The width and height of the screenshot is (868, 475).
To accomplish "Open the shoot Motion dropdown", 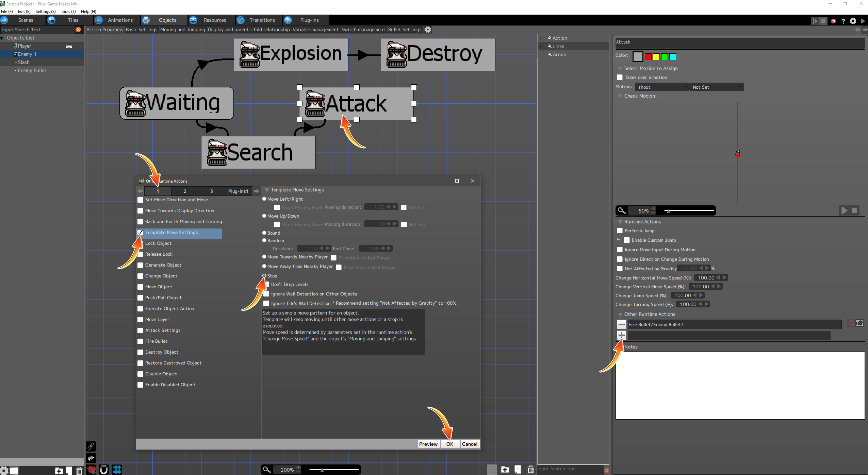I will coord(661,87).
